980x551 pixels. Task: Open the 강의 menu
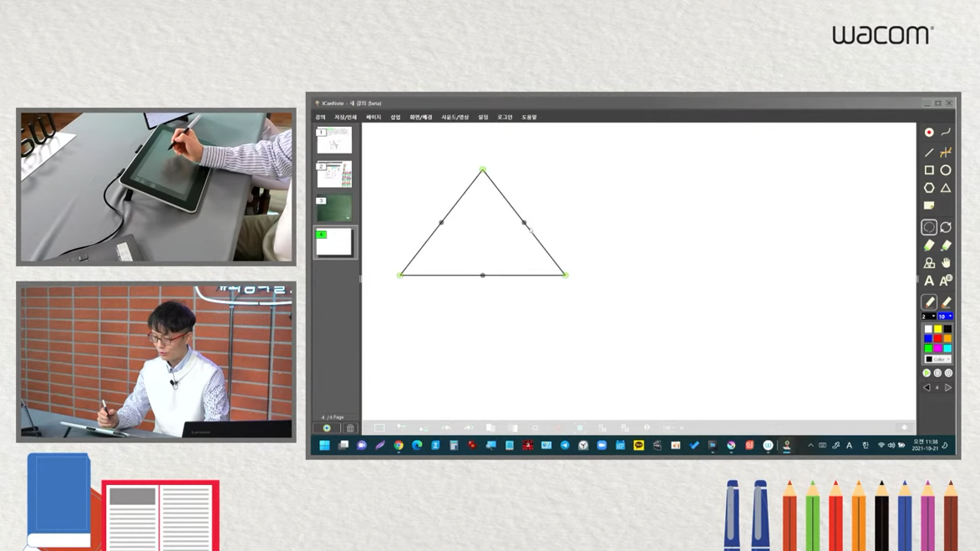pyautogui.click(x=321, y=117)
